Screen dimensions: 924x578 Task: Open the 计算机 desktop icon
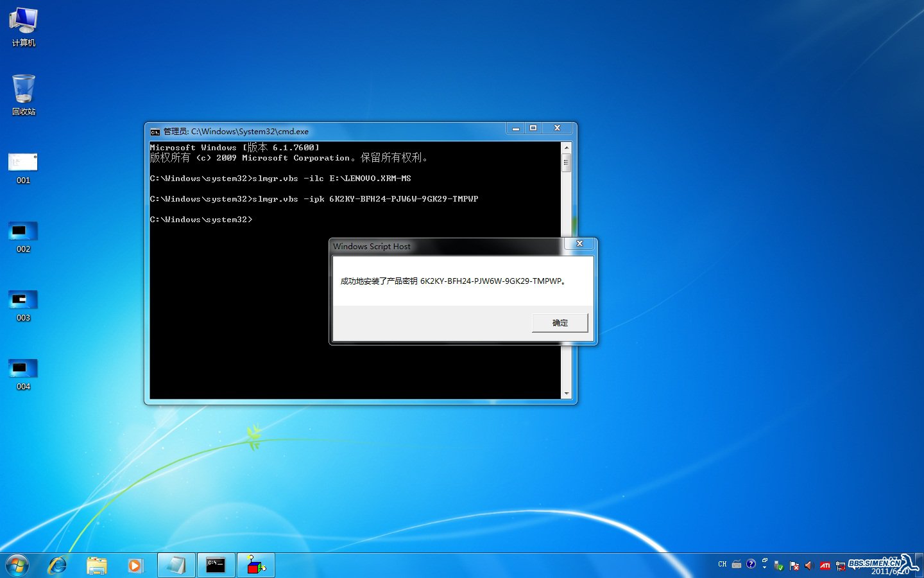pos(23,27)
